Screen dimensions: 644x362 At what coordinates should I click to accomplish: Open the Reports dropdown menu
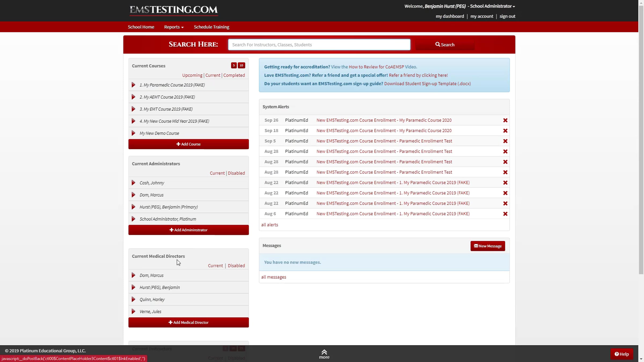pos(174,27)
